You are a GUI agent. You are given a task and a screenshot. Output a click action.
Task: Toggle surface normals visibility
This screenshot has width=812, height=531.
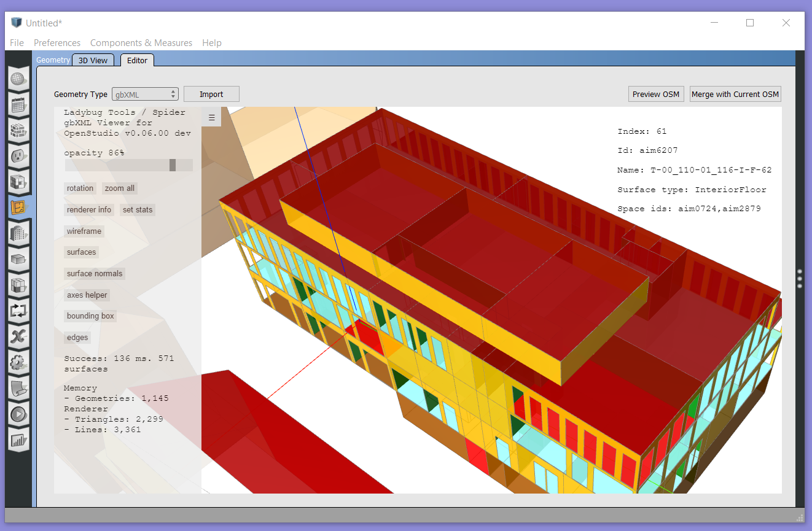pyautogui.click(x=95, y=274)
